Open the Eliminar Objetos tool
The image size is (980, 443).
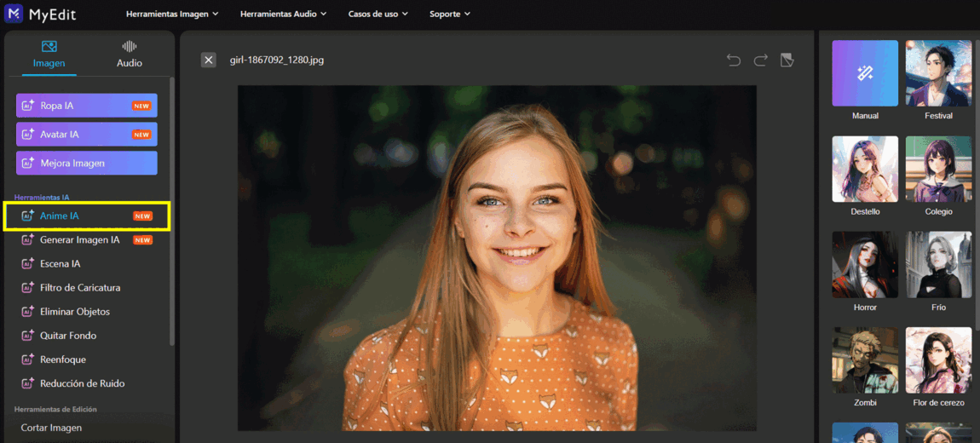click(x=74, y=312)
